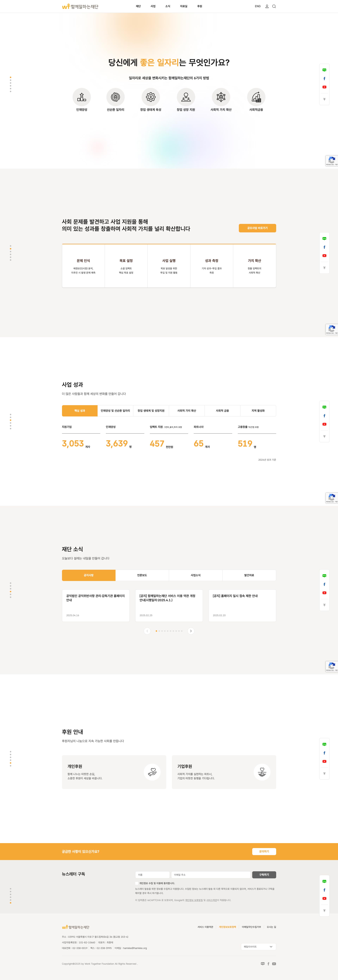The height and width of the screenshot is (980, 338).
Task: Select the 창업 생태계 육성 gear icon
Action: tap(151, 97)
